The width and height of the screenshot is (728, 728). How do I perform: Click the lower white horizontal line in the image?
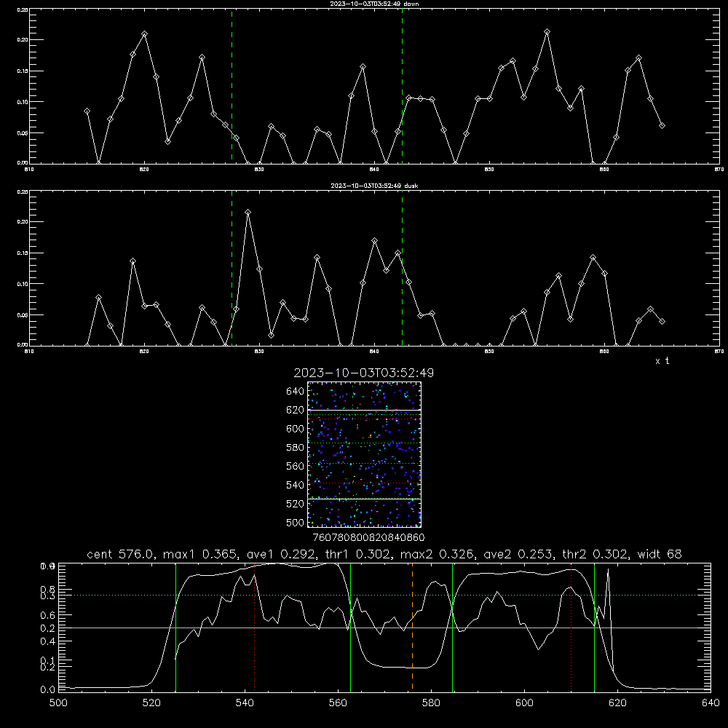tap(364, 499)
